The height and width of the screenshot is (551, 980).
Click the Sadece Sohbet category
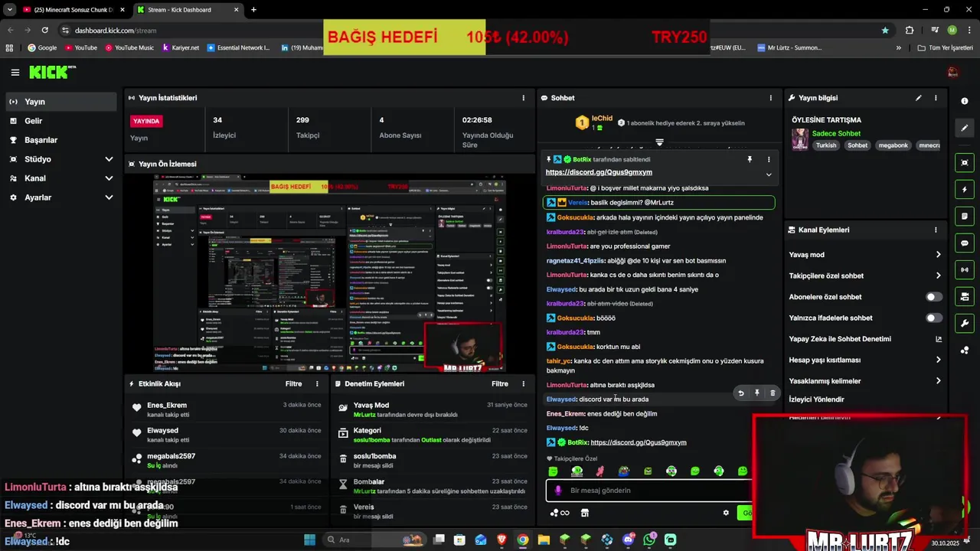click(x=836, y=133)
